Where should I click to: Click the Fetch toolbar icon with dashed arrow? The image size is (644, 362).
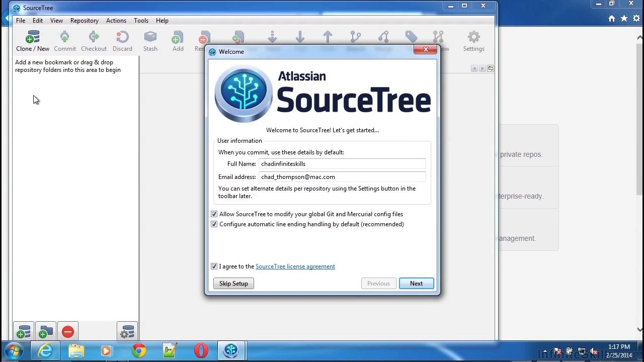pos(272,37)
